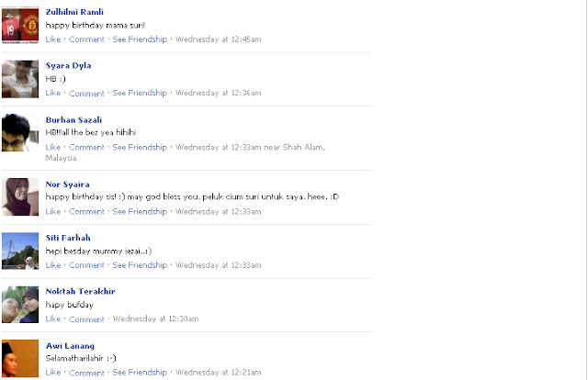Comment on Burhan Sazali's post
588x380 pixels.
point(86,147)
